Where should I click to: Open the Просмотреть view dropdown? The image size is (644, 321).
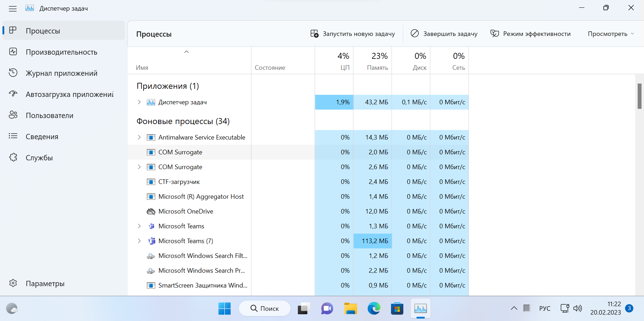coord(610,34)
